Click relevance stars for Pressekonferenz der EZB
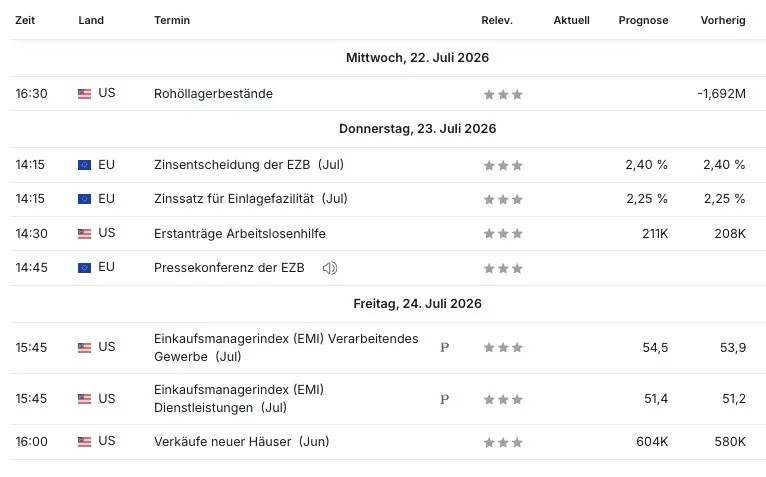Image resolution: width=766 pixels, height=477 pixels. 503,268
